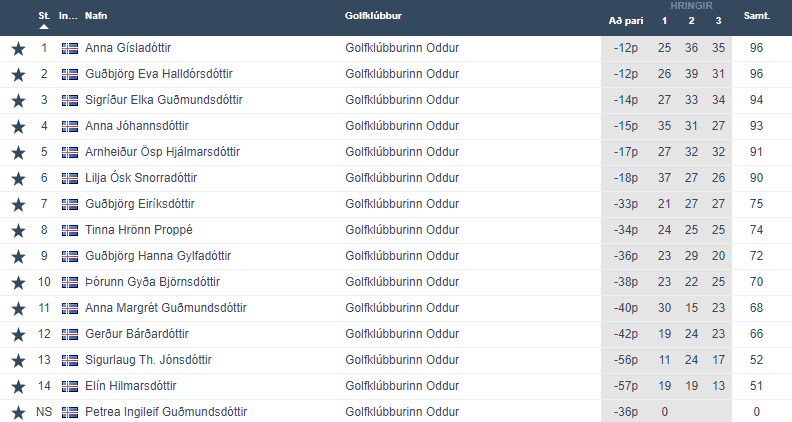The image size is (792, 422).
Task: Open player Sigríður Elka Guðmundsdóttir
Action: click(164, 100)
